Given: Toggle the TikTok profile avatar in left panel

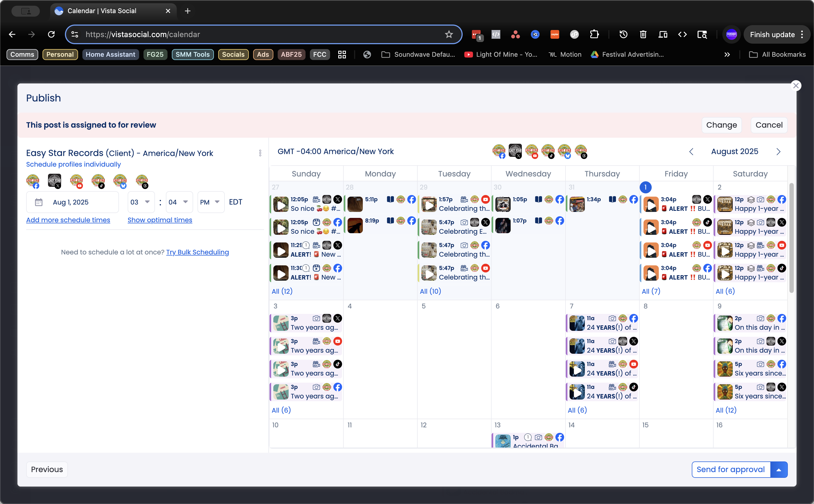Looking at the screenshot, I should (x=98, y=181).
